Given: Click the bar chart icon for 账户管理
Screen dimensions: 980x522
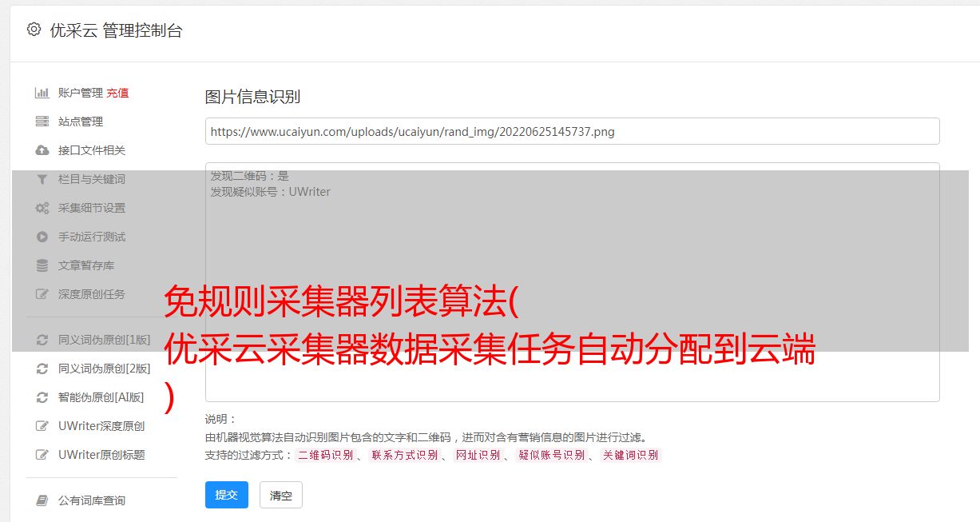Looking at the screenshot, I should [42, 93].
